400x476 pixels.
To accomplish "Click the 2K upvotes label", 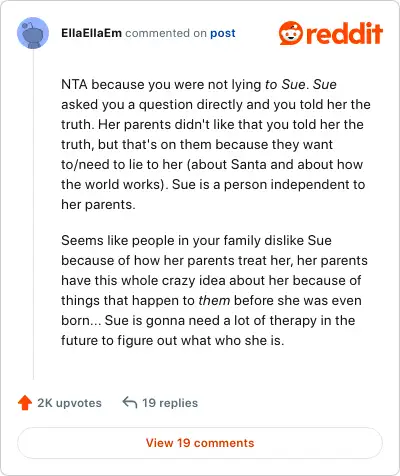I will [x=69, y=403].
